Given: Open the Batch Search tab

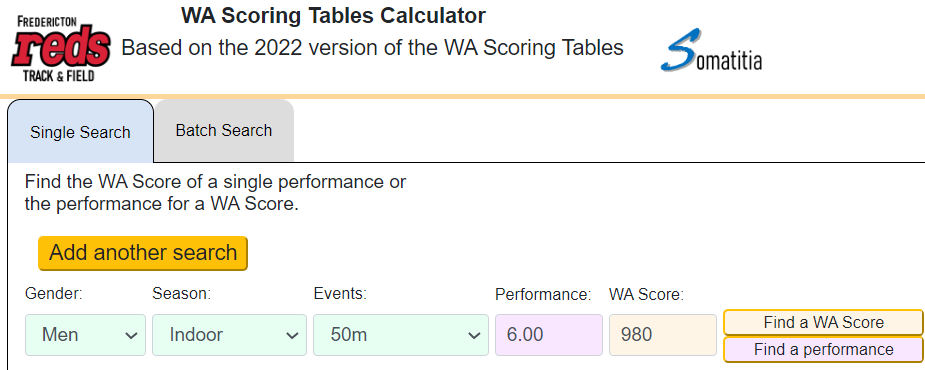Looking at the screenshot, I should [224, 130].
